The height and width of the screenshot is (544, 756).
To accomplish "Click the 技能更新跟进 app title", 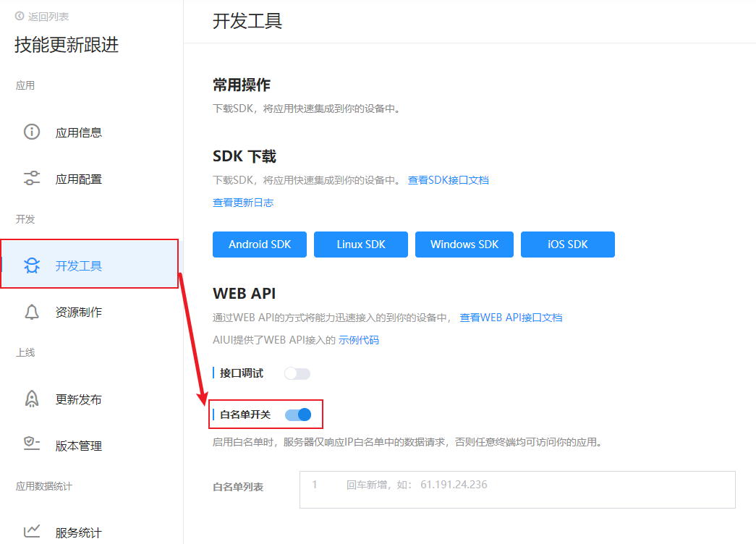I will pyautogui.click(x=67, y=45).
